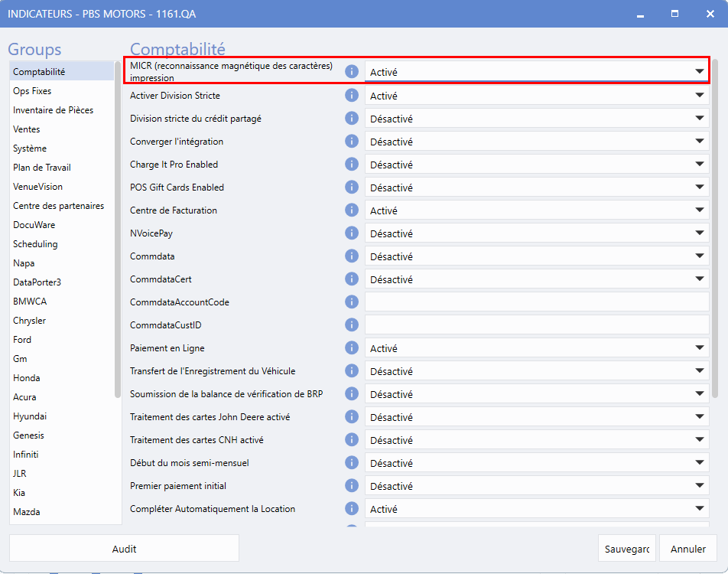Open Premier paiement initial dropdown
The image size is (728, 574).
[537, 486]
